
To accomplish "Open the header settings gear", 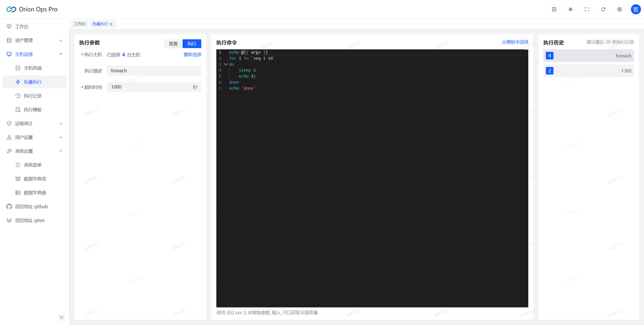I will click(x=619, y=9).
